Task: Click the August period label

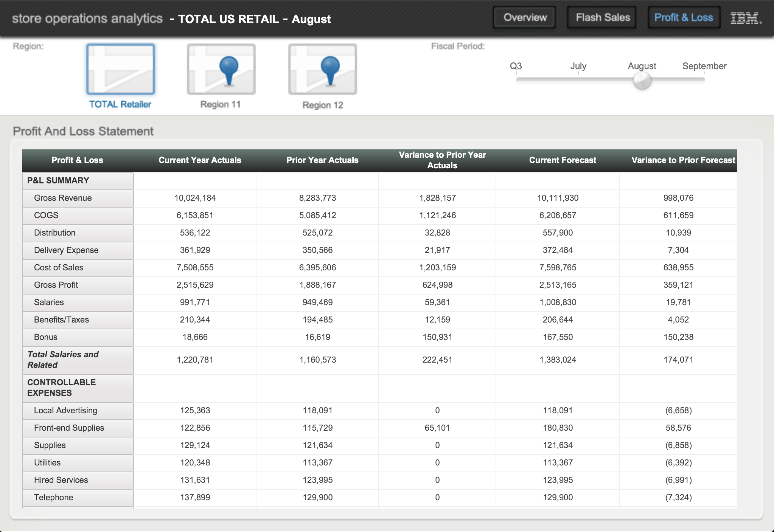Action: point(642,66)
